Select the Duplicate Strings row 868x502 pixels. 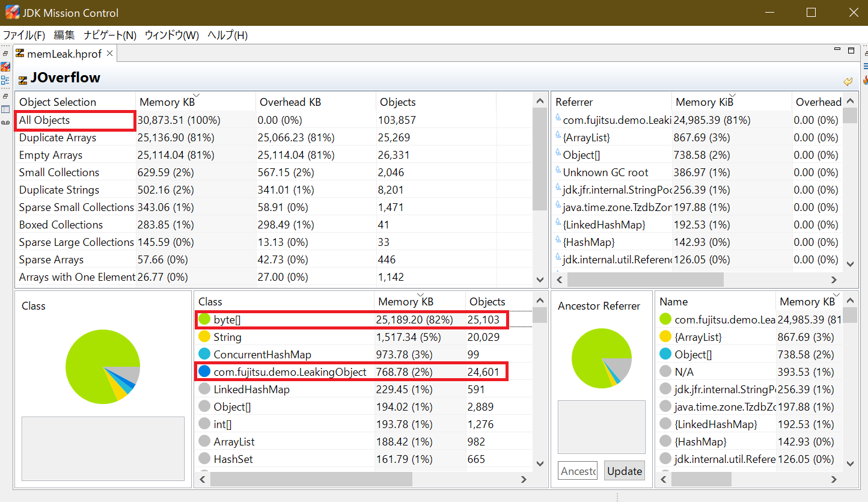(x=59, y=190)
